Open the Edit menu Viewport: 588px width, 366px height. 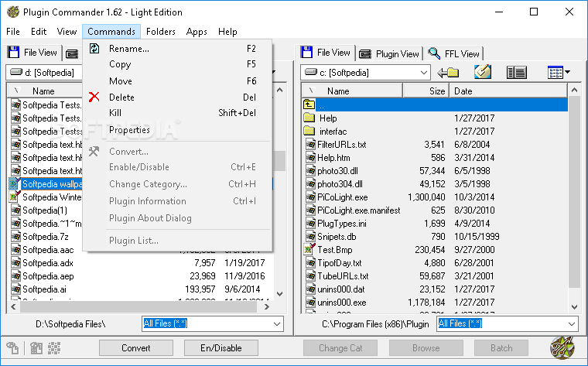coord(39,32)
